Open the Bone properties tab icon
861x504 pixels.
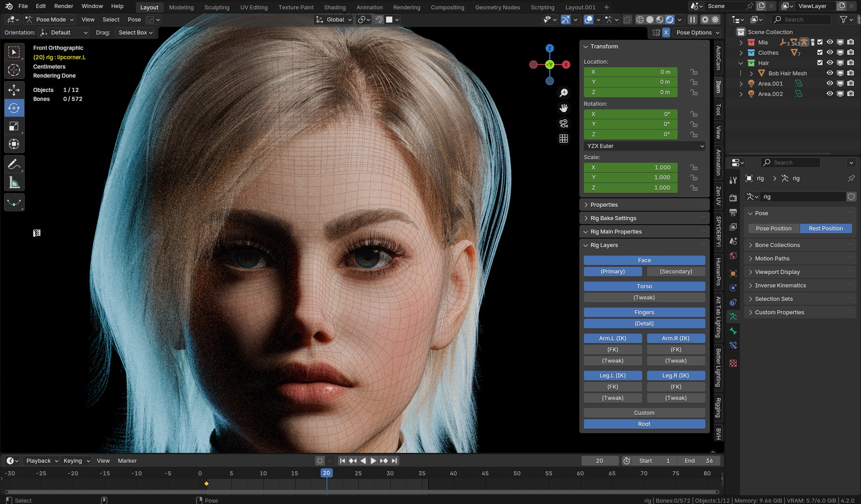733,331
